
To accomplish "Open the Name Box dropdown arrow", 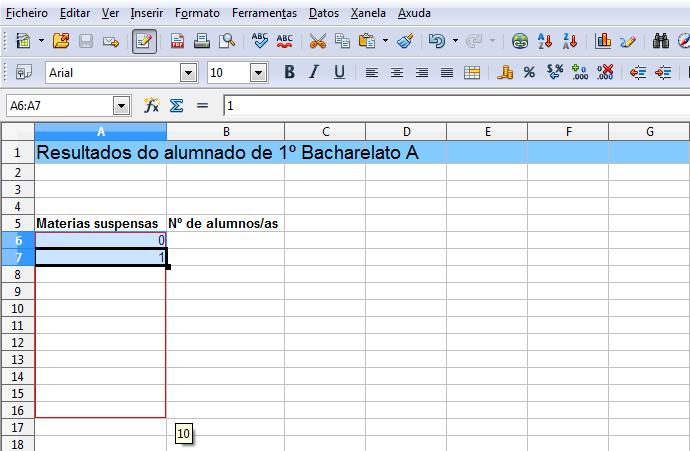I will (x=122, y=105).
